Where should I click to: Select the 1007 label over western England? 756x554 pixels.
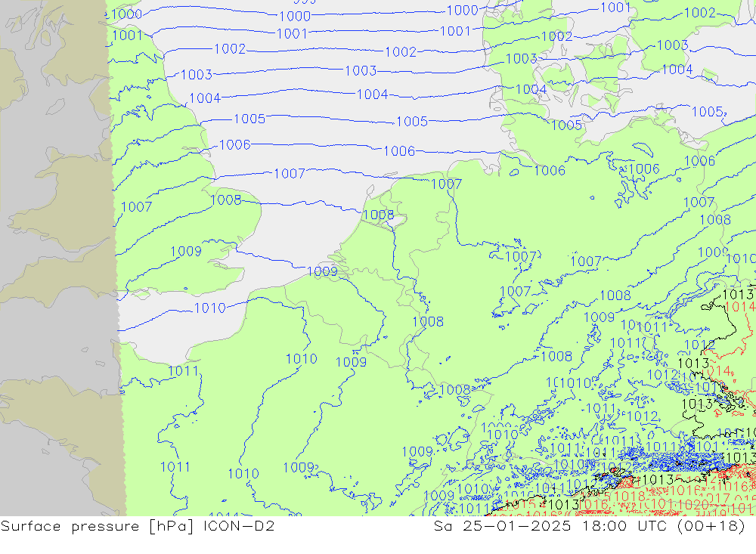tap(136, 207)
